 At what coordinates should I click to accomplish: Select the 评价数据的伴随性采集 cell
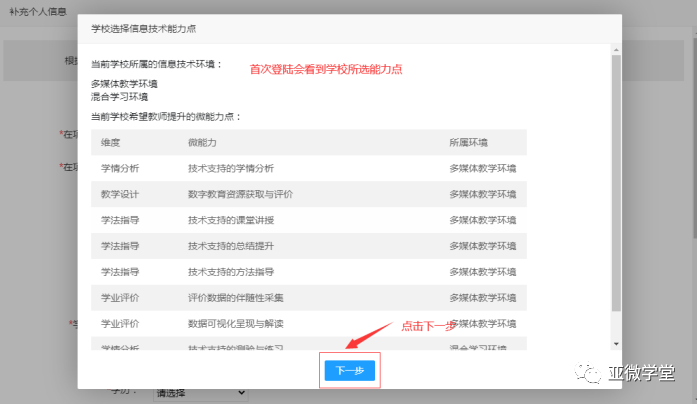(235, 297)
